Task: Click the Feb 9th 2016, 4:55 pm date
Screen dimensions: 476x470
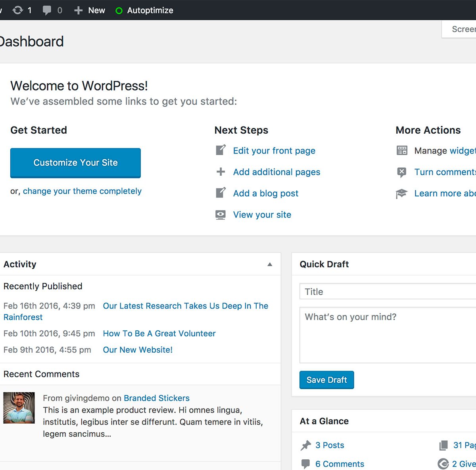Action: pyautogui.click(x=47, y=350)
